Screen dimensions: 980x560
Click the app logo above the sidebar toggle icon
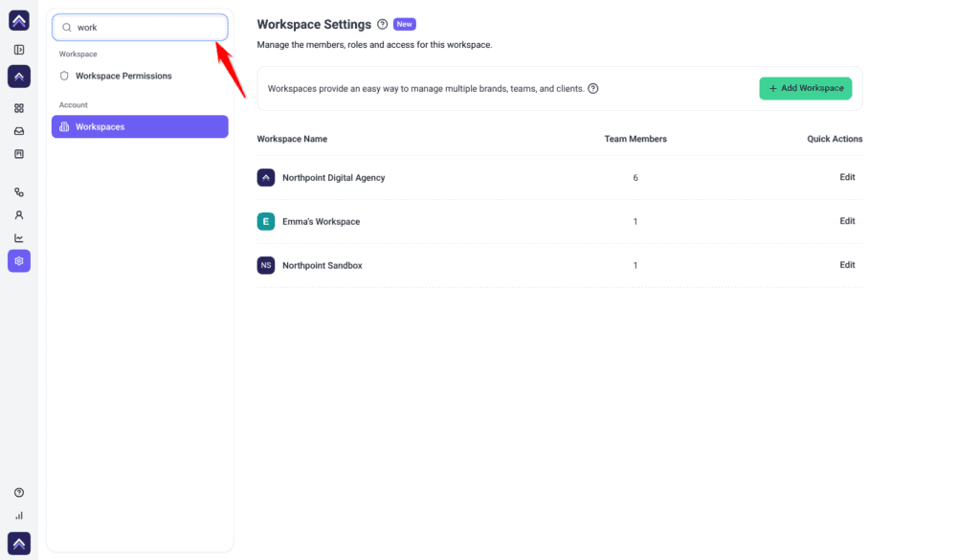coord(19,21)
